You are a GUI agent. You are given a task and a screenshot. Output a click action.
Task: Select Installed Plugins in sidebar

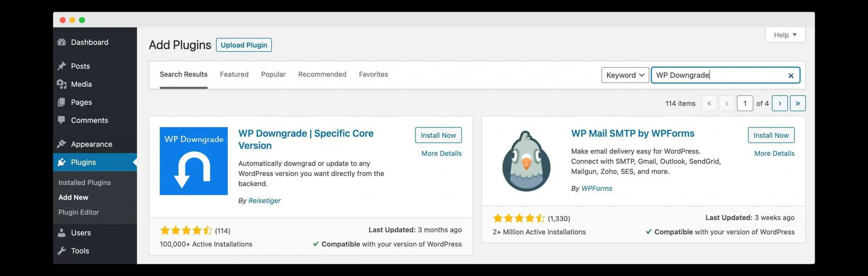pos(84,182)
